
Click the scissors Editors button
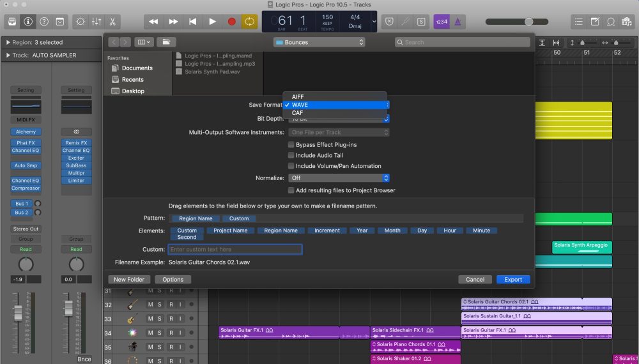coord(112,21)
